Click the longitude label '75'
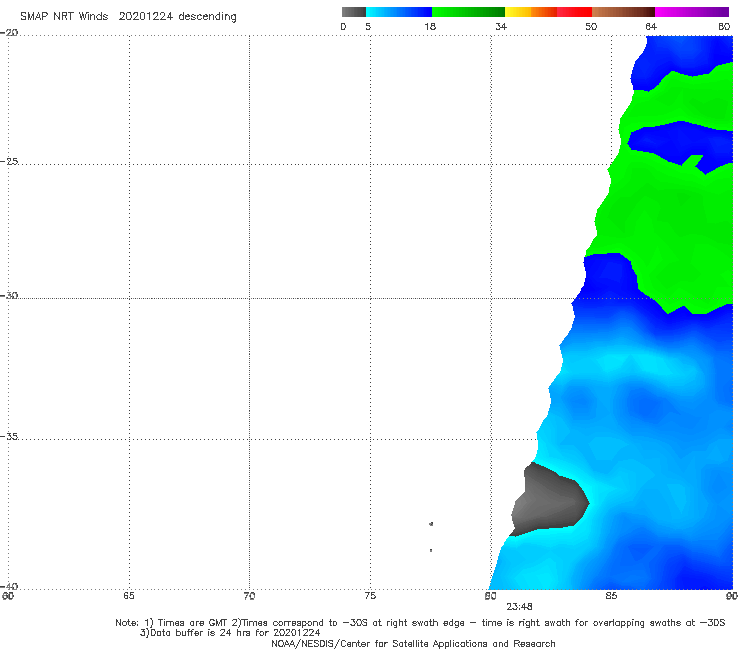Viewport: 740px width, 650px height. (x=370, y=596)
